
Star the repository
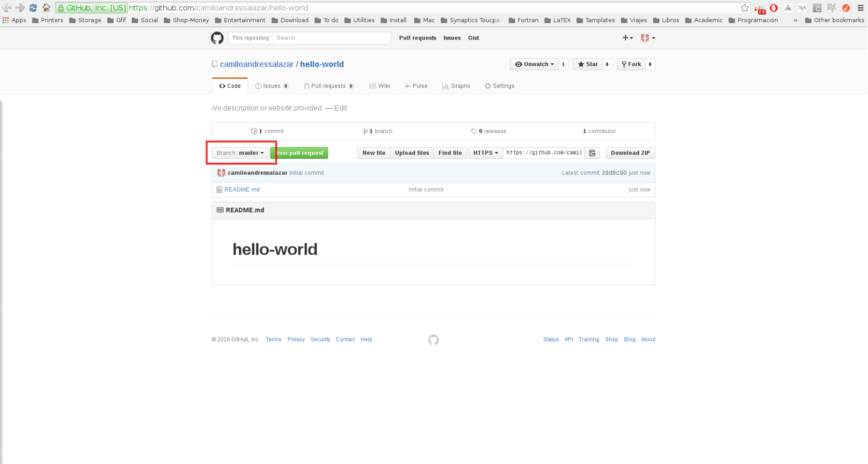click(588, 64)
